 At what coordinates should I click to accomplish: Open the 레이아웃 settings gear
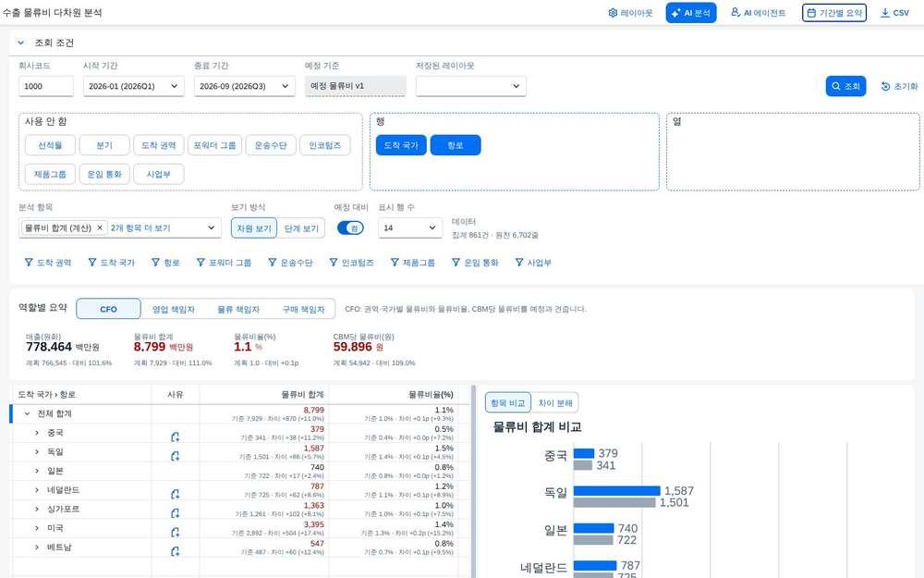pos(630,13)
